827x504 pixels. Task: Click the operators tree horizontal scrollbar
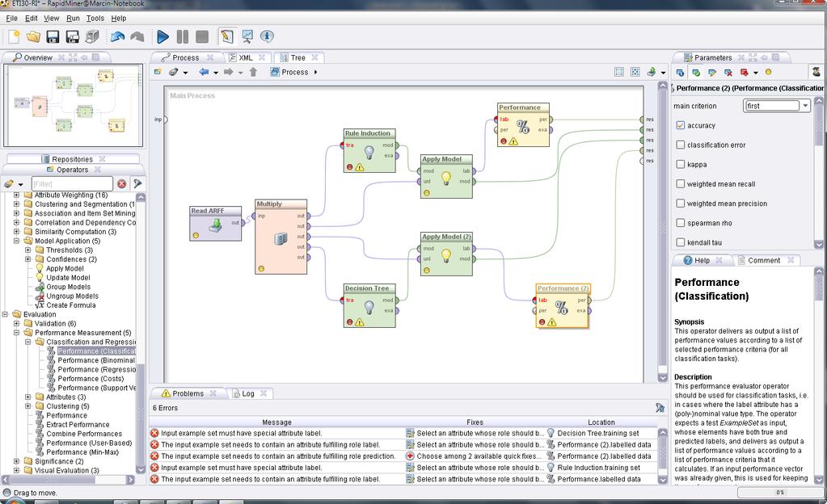pyautogui.click(x=69, y=480)
